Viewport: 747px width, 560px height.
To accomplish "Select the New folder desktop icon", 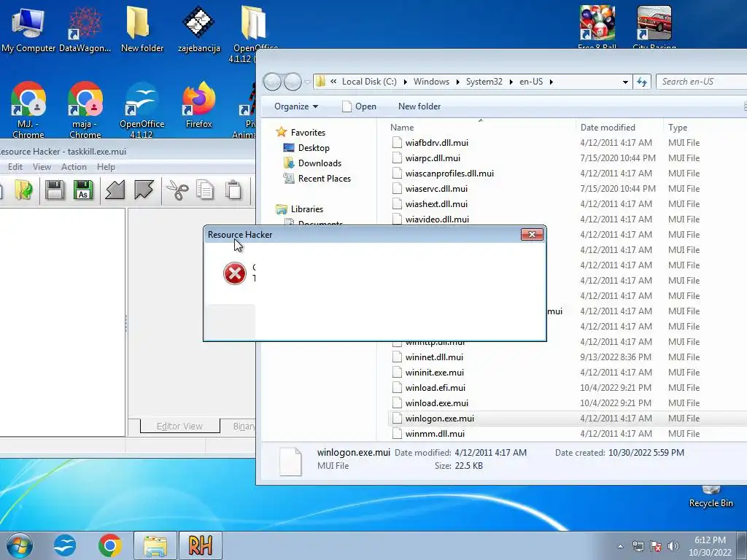I will (142, 29).
